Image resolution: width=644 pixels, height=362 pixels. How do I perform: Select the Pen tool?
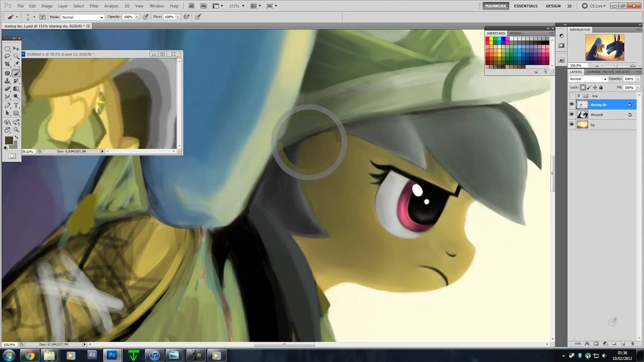(7, 105)
